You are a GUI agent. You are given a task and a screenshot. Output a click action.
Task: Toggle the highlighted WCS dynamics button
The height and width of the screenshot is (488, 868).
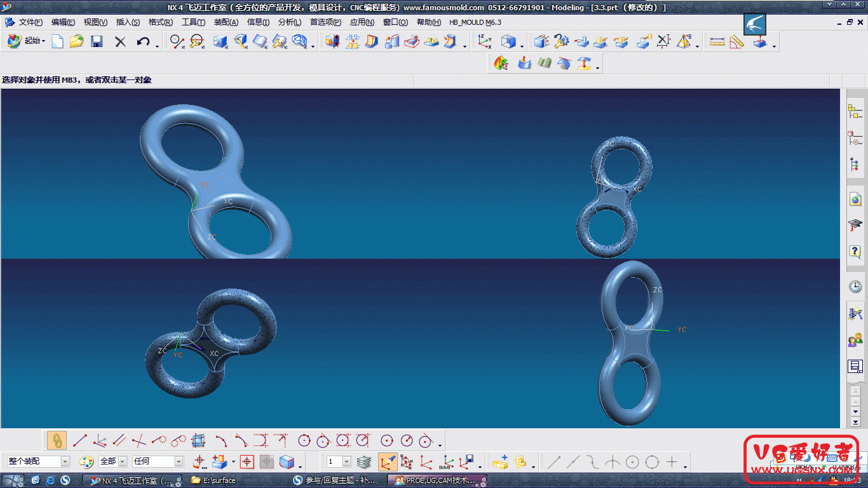click(388, 462)
